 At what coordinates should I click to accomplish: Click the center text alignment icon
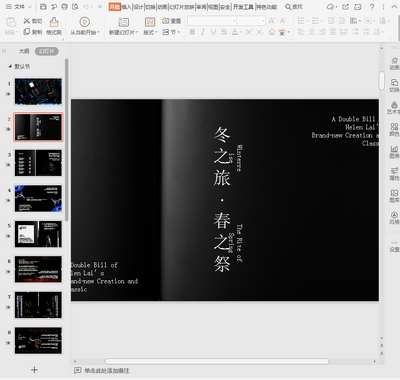click(x=312, y=32)
